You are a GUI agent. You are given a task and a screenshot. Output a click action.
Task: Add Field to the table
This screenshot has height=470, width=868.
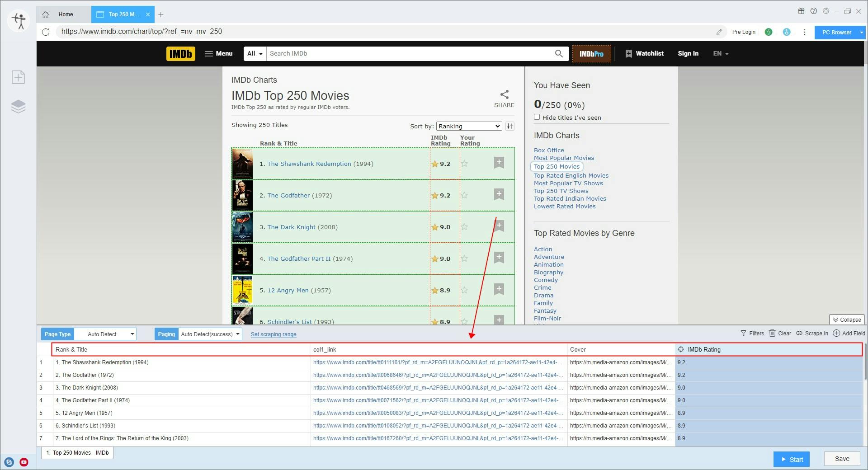point(849,334)
